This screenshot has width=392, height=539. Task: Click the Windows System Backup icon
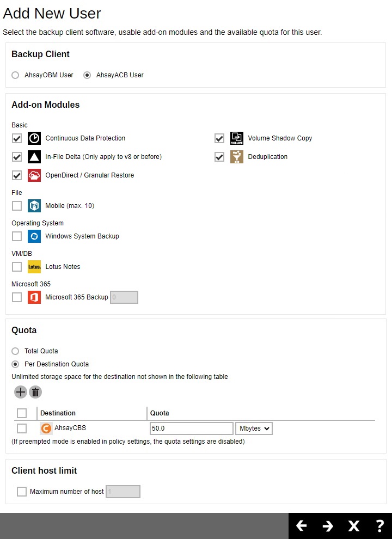[34, 236]
